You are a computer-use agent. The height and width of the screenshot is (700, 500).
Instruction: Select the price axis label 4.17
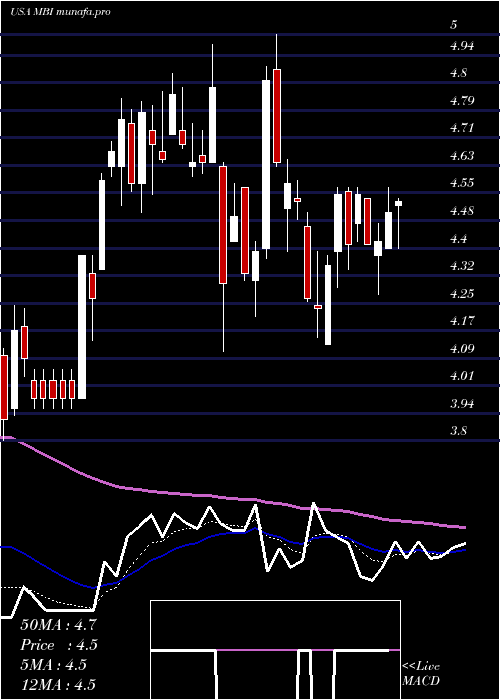pyautogui.click(x=462, y=321)
